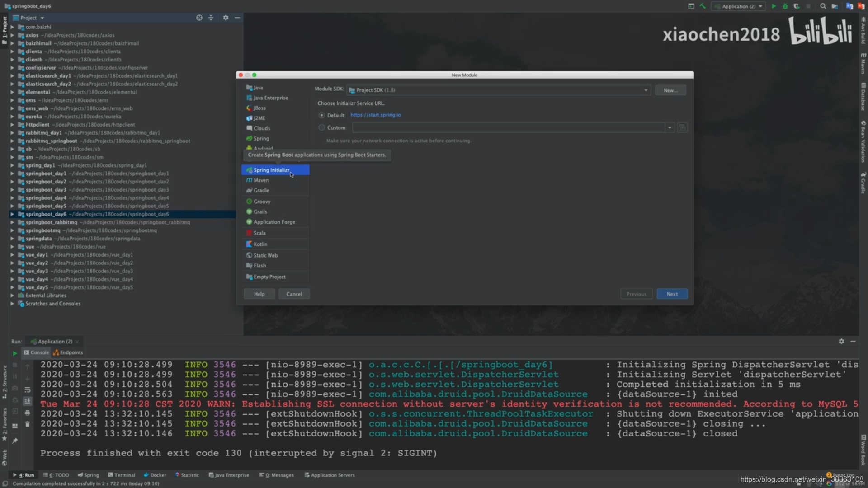Click the browse icon next to Custom URL field
Screen dimensions: 868x488
[682, 128]
